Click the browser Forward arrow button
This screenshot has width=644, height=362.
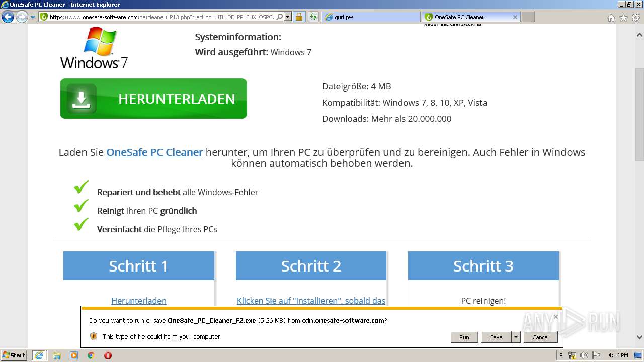click(22, 17)
